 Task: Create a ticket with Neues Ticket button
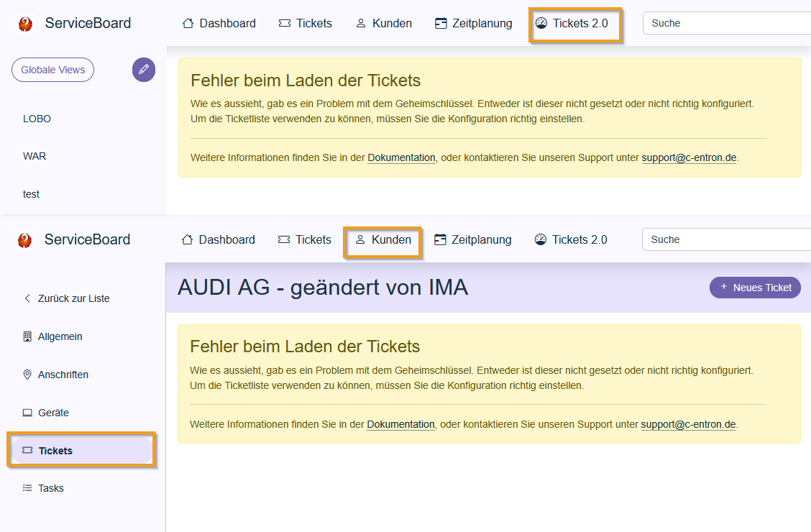pos(755,288)
